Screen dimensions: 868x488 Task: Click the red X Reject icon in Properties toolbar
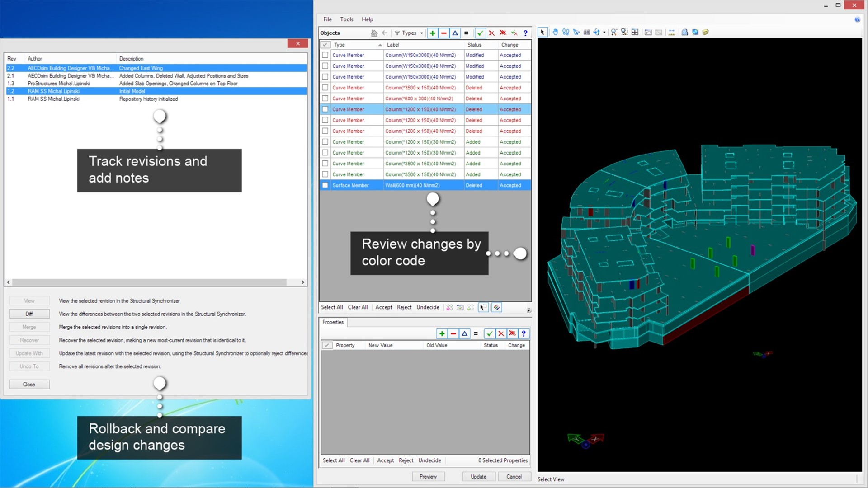pos(500,333)
